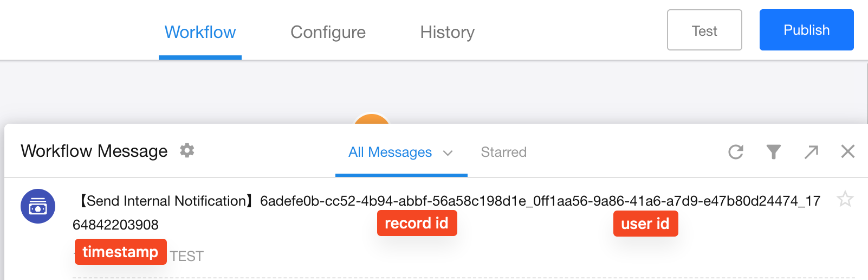Click the red record id label
Screen dimensions: 868x280
[x=417, y=223]
